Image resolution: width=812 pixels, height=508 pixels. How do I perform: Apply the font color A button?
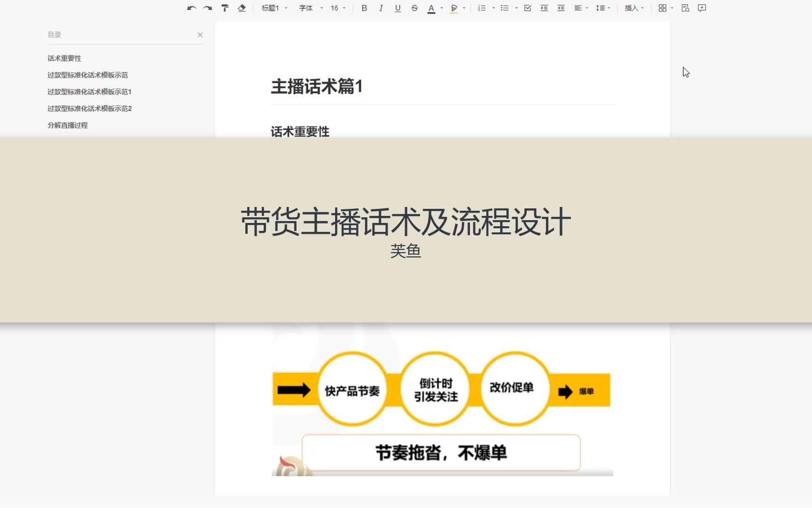click(x=431, y=8)
